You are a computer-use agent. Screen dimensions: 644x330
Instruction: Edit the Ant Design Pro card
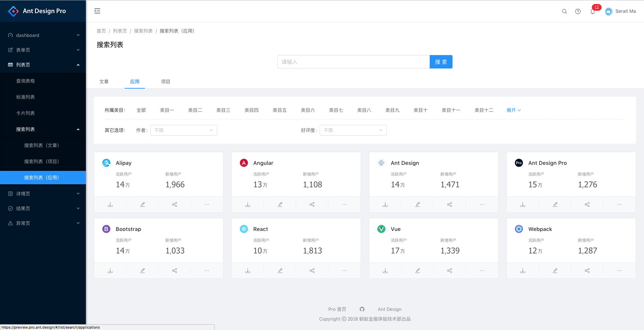[555, 204]
